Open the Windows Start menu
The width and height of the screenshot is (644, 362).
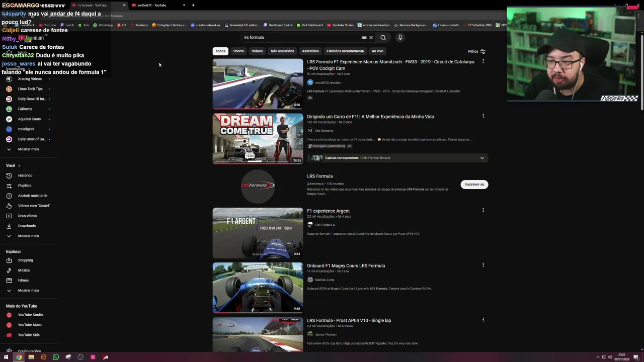click(x=7, y=357)
